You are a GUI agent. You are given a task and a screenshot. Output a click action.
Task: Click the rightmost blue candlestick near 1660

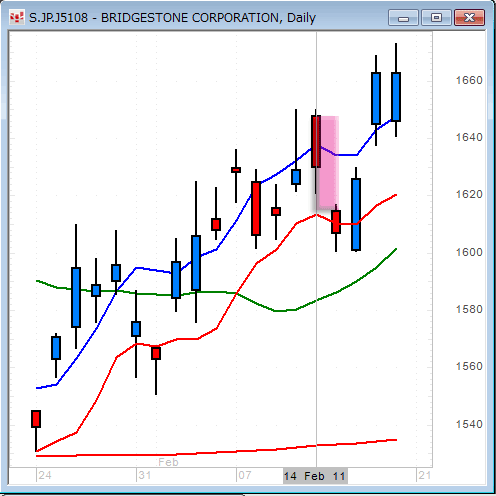click(396, 97)
